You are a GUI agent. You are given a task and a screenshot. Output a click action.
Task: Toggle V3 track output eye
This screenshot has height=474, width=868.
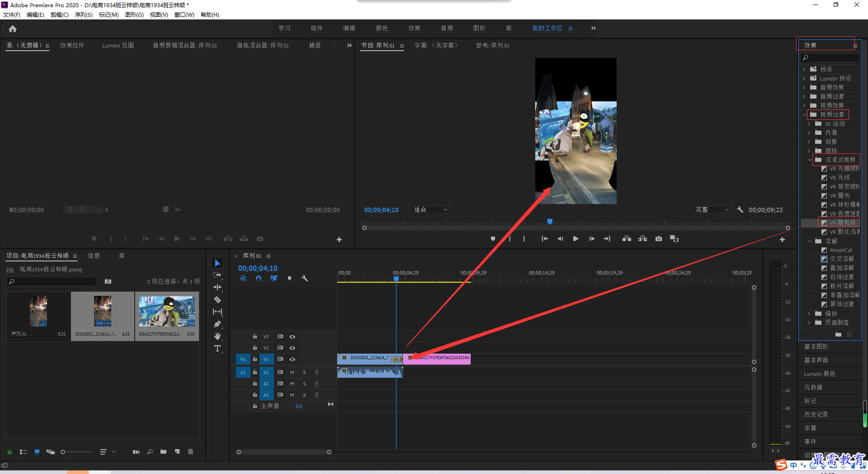[x=292, y=337]
